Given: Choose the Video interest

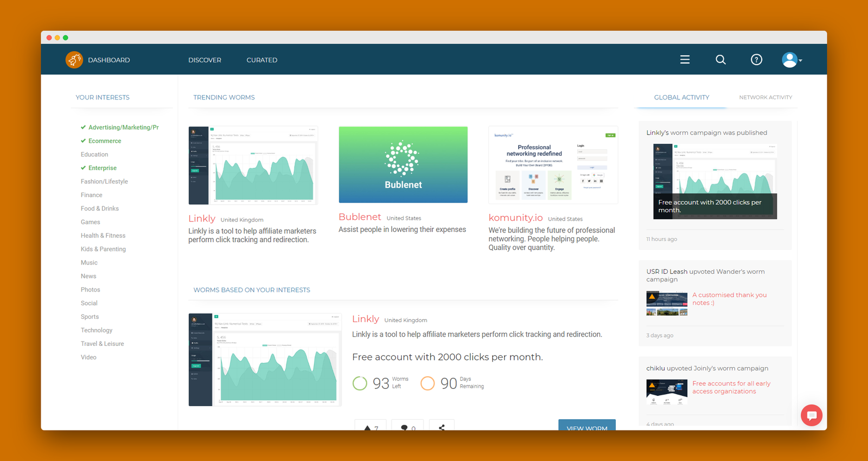Looking at the screenshot, I should pos(89,358).
